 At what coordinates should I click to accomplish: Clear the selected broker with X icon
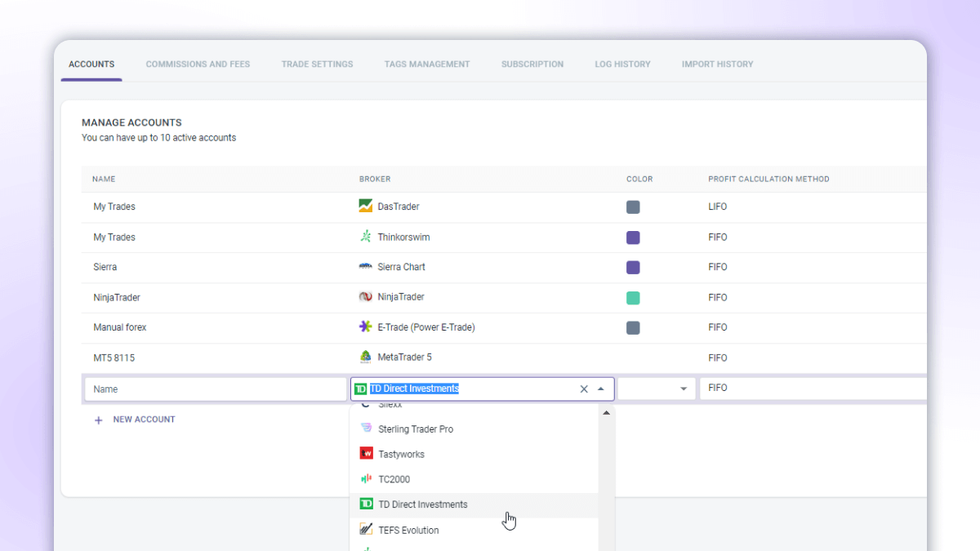(x=584, y=389)
